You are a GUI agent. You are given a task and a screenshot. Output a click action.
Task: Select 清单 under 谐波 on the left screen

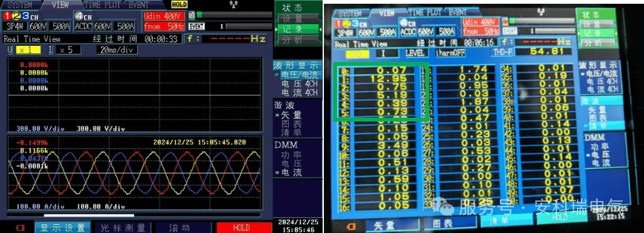point(291,132)
